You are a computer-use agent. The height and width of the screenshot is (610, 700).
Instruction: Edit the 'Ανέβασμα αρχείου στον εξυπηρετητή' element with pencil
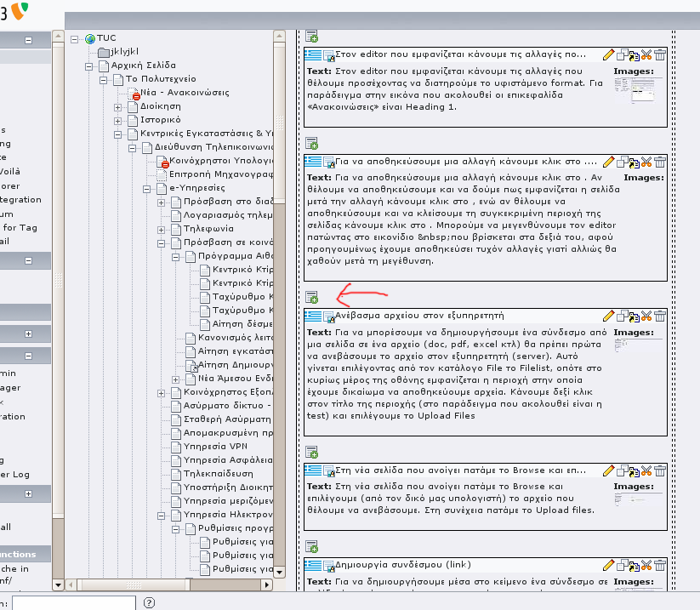608,316
